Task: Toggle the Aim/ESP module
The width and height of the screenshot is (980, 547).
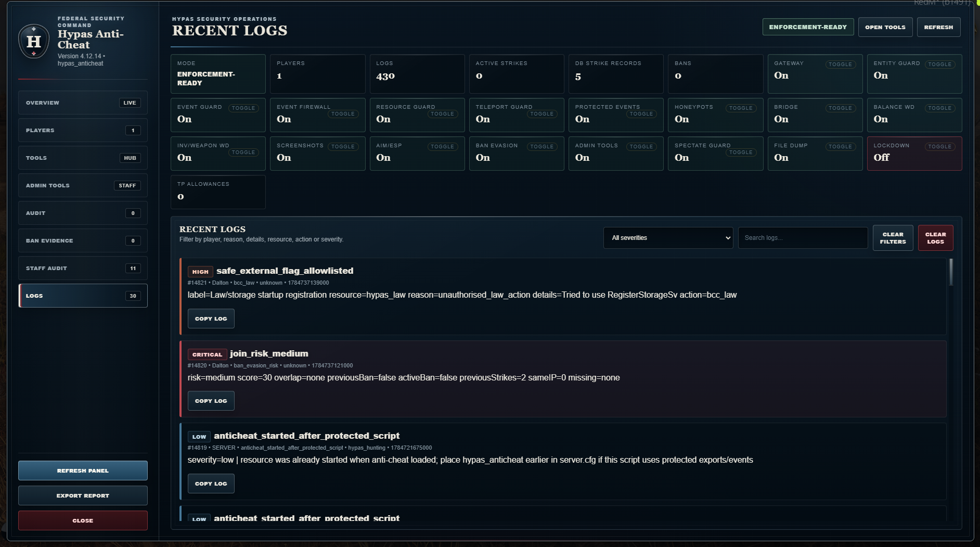Action: click(442, 147)
